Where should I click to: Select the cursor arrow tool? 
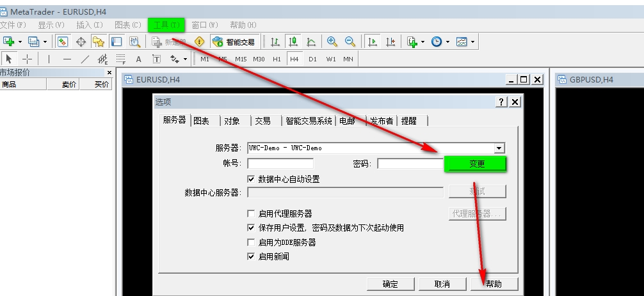(9, 59)
